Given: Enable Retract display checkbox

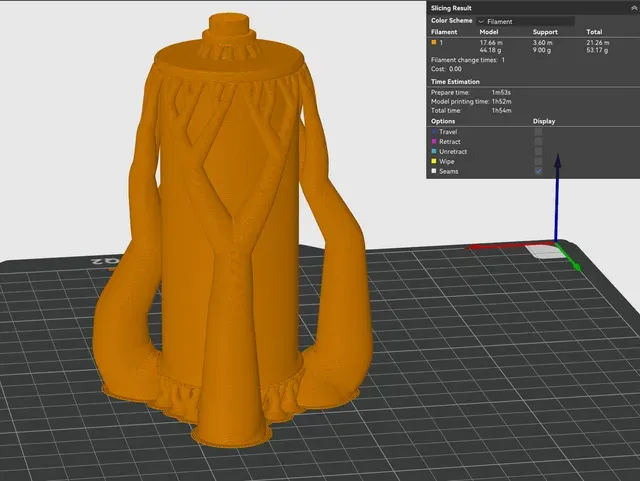Looking at the screenshot, I should (538, 142).
